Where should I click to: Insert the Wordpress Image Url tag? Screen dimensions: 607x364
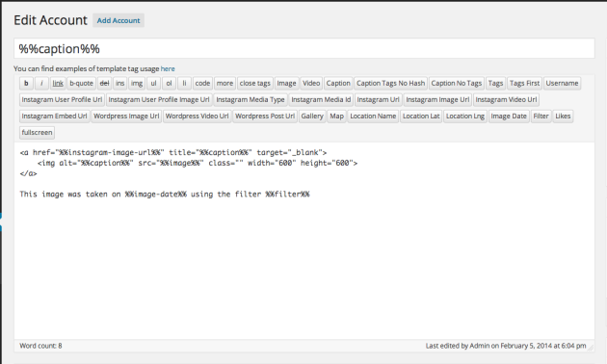[126, 117]
